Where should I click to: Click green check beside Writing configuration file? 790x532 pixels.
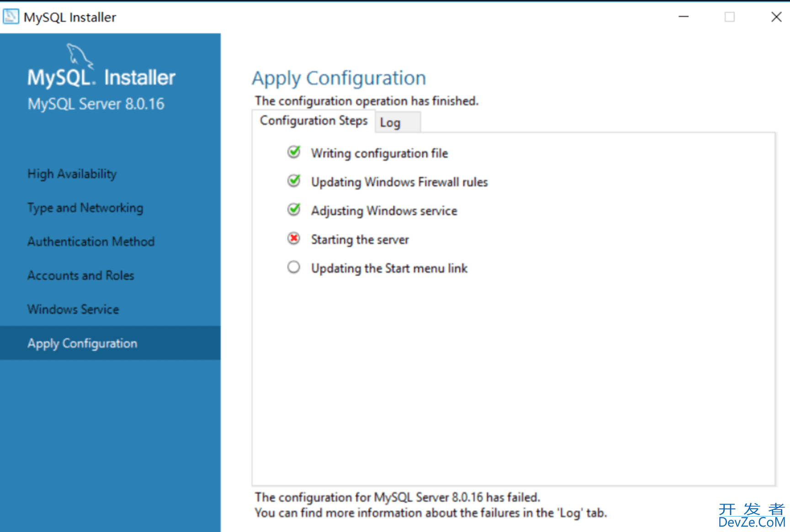294,152
